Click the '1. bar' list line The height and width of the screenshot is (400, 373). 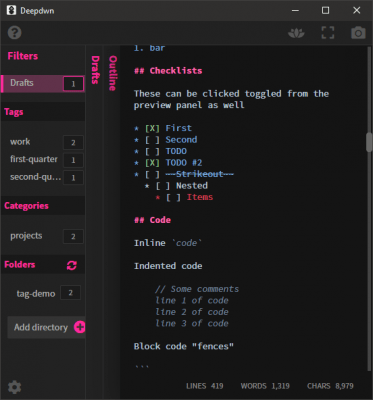[149, 48]
